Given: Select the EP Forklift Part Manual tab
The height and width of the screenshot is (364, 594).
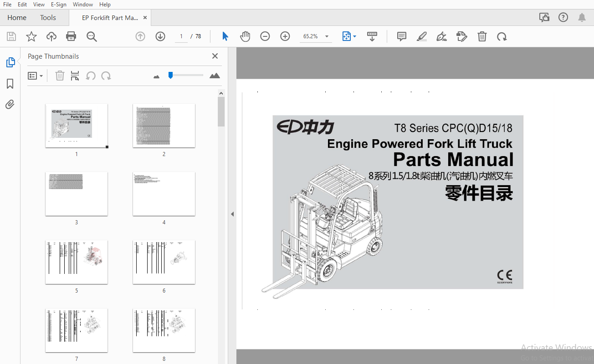Looking at the screenshot, I should (110, 18).
